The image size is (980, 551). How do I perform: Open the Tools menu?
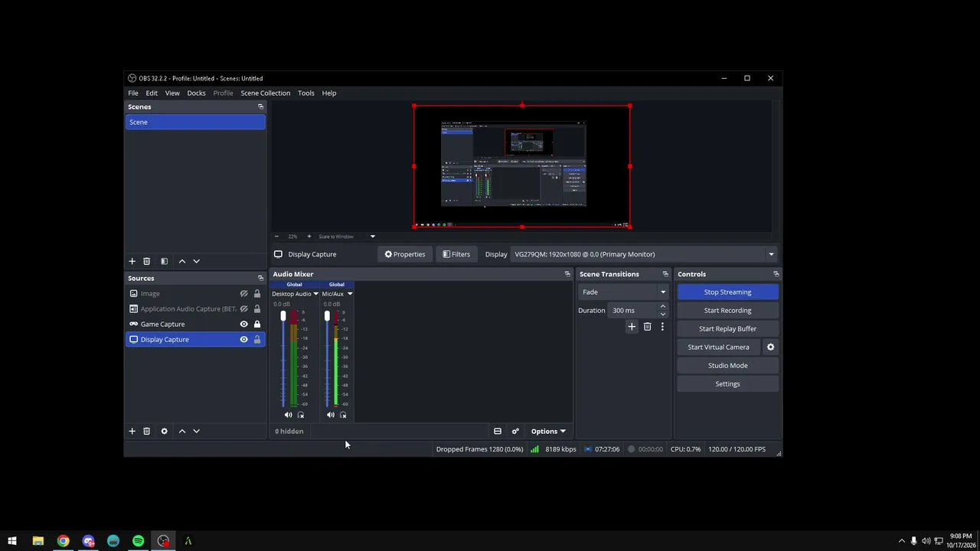tap(305, 93)
